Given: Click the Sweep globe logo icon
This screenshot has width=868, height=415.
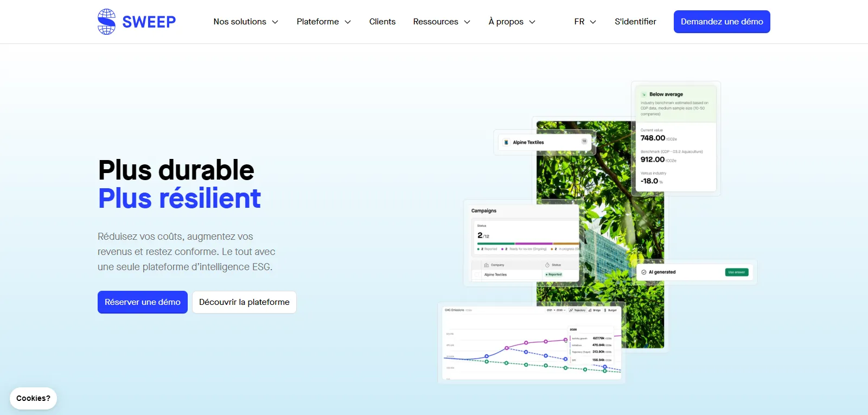Looking at the screenshot, I should 106,22.
